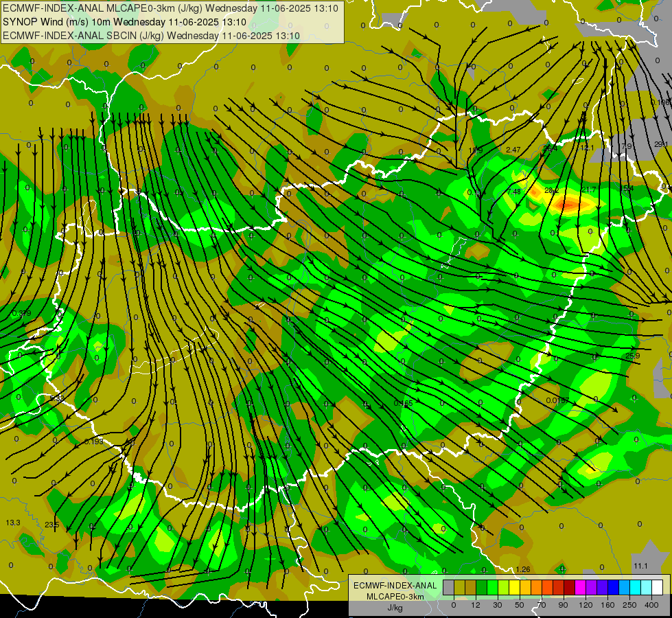Image resolution: width=672 pixels, height=618 pixels.
Task: Click the map value 0.193
Action: pos(93,442)
